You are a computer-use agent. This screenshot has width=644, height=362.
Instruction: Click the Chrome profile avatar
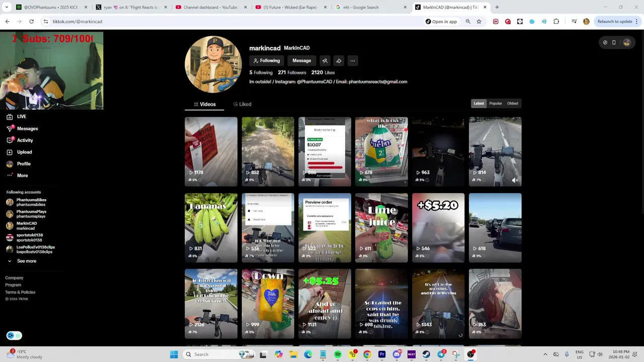(x=586, y=22)
